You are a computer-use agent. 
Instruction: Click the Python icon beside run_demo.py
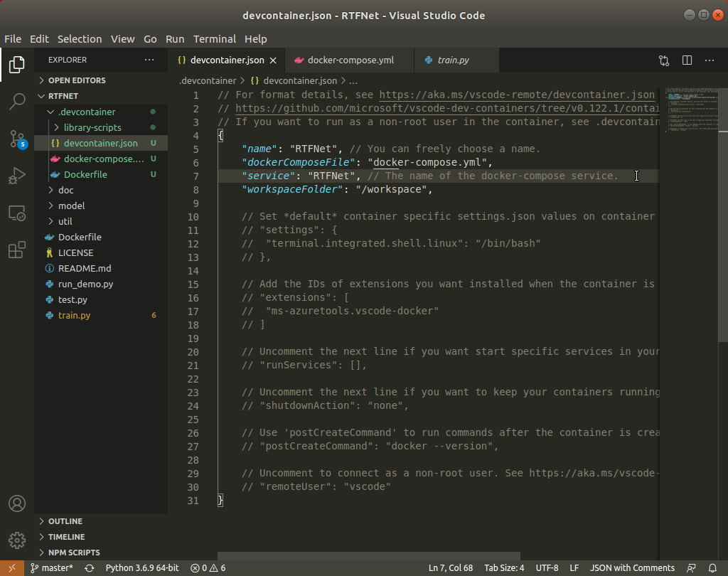coord(50,284)
